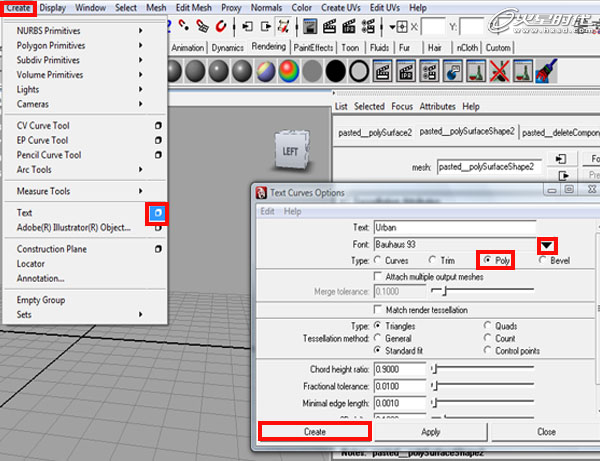600x461 pixels.
Task: Click the go-to-input-connection icon beside mesh field
Action: coord(561,159)
